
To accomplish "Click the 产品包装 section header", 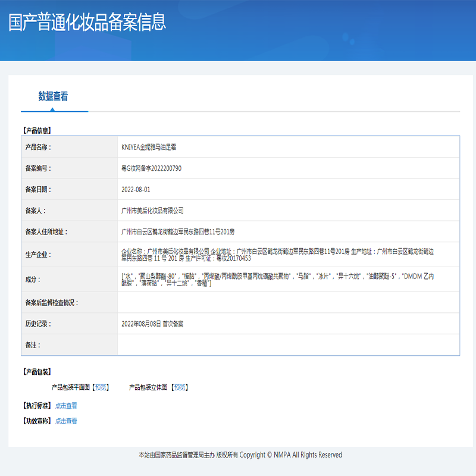I will pyautogui.click(x=37, y=370).
